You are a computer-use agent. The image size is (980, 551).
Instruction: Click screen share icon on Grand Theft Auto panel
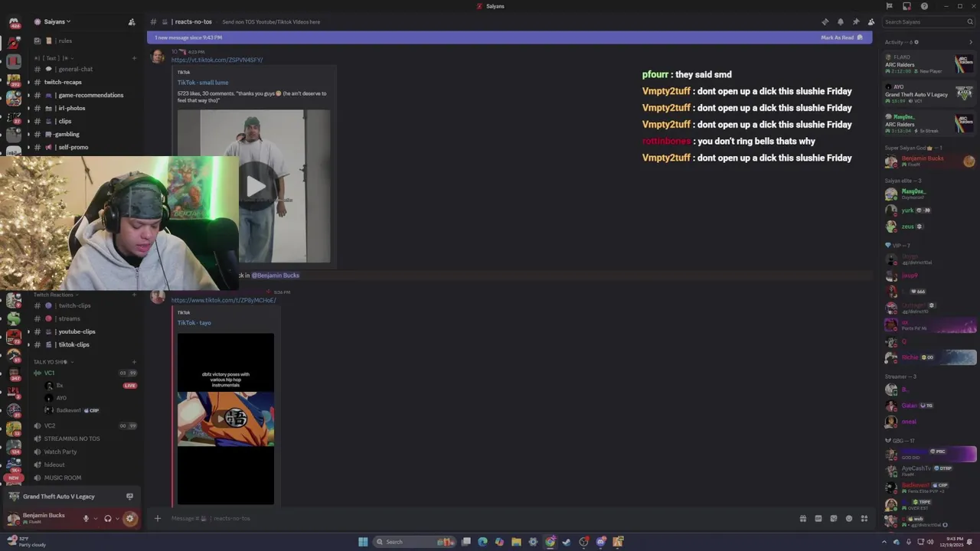[129, 497]
